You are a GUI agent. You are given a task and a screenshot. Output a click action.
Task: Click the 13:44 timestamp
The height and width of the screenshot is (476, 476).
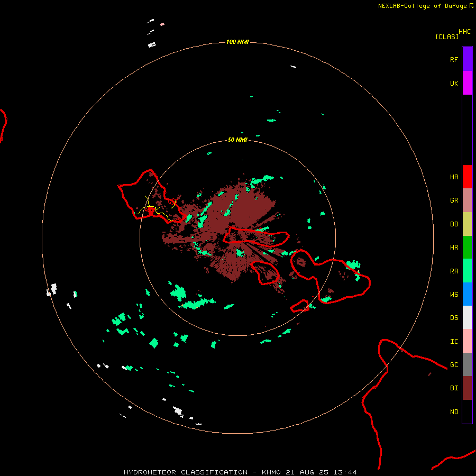pos(345,472)
